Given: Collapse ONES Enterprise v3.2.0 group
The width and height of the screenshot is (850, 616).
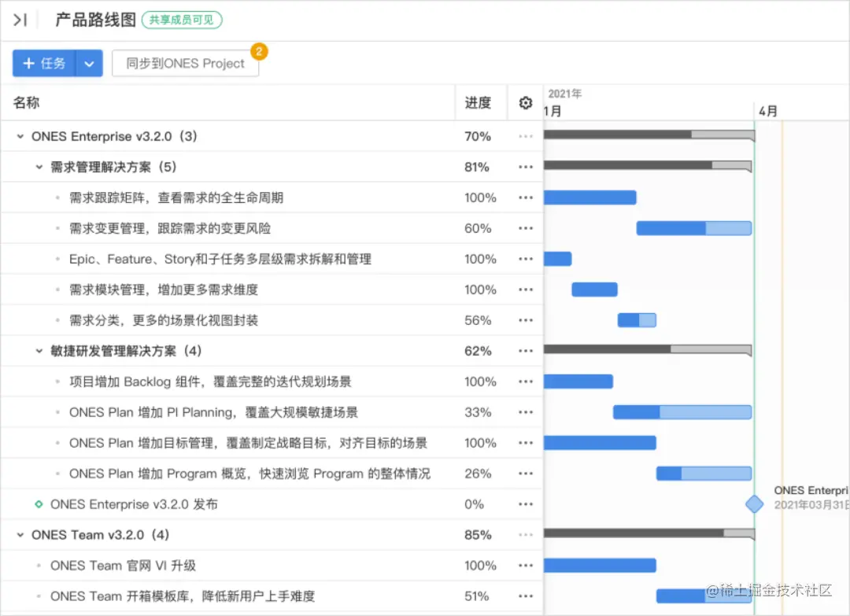Looking at the screenshot, I should tap(20, 136).
